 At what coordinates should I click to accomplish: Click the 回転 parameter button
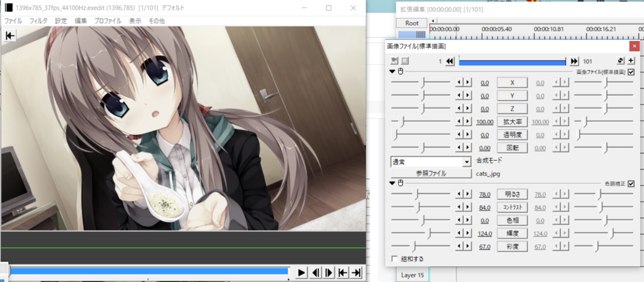[512, 148]
